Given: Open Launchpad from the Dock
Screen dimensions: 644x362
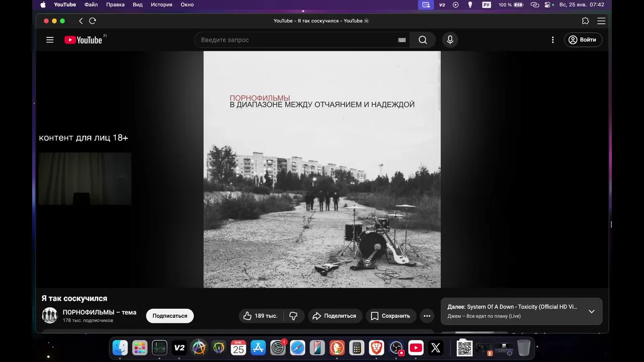Looking at the screenshot, I should pyautogui.click(x=140, y=347).
